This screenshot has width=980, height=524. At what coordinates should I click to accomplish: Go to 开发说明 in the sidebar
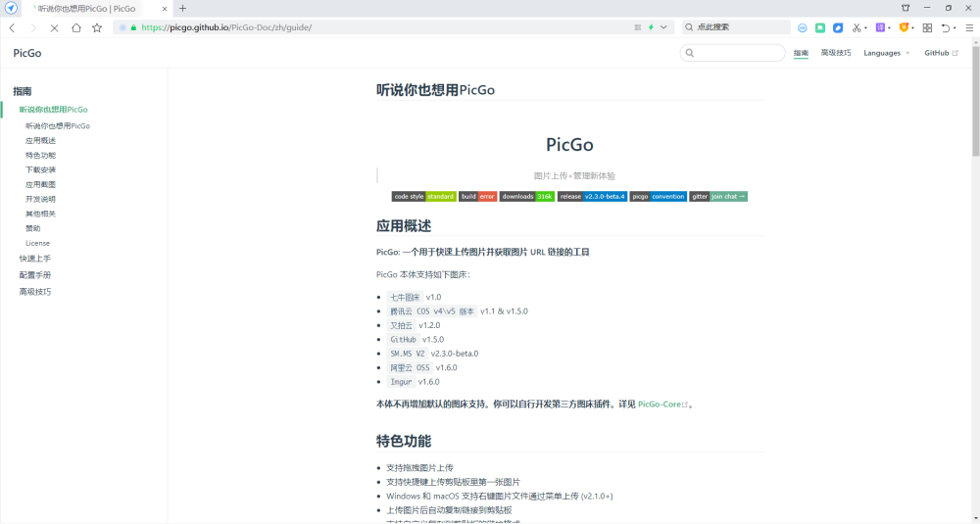point(40,199)
